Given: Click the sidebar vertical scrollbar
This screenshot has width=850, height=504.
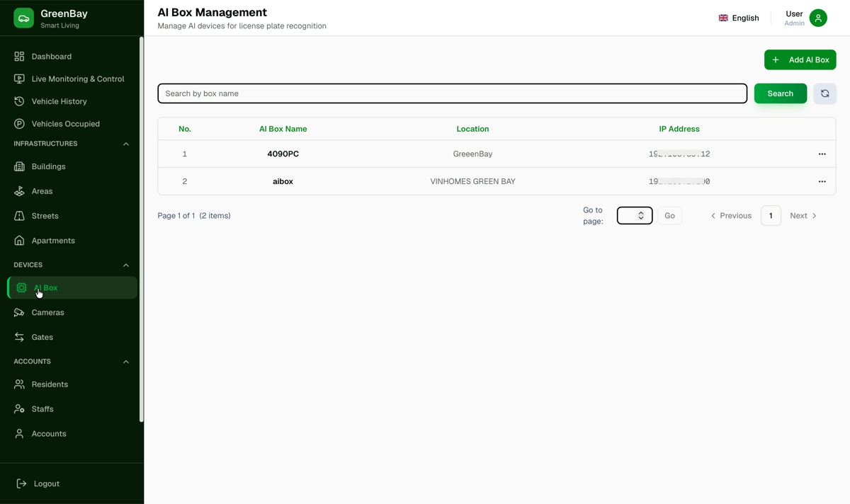Looking at the screenshot, I should point(141,230).
